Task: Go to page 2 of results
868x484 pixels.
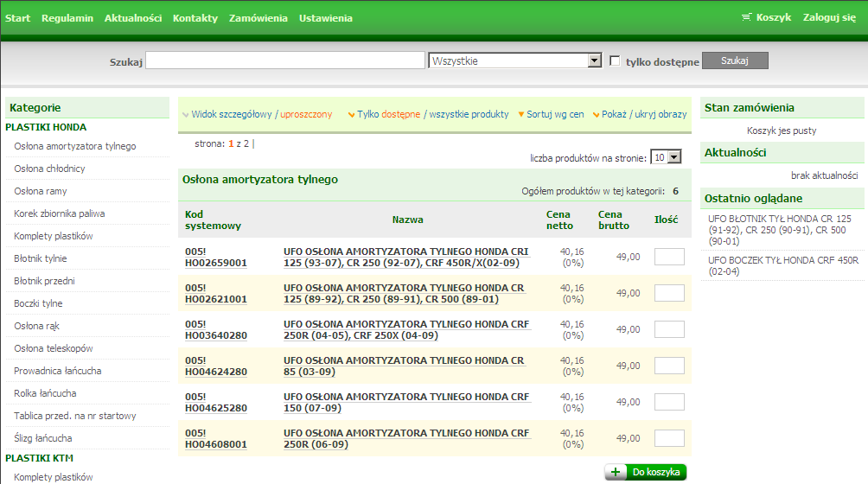Action: coord(246,143)
